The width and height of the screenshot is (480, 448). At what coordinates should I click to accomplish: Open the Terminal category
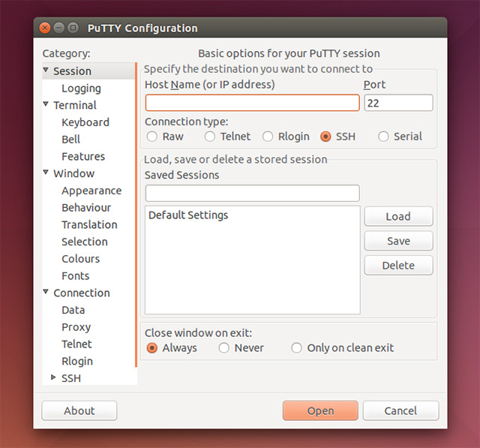click(75, 105)
